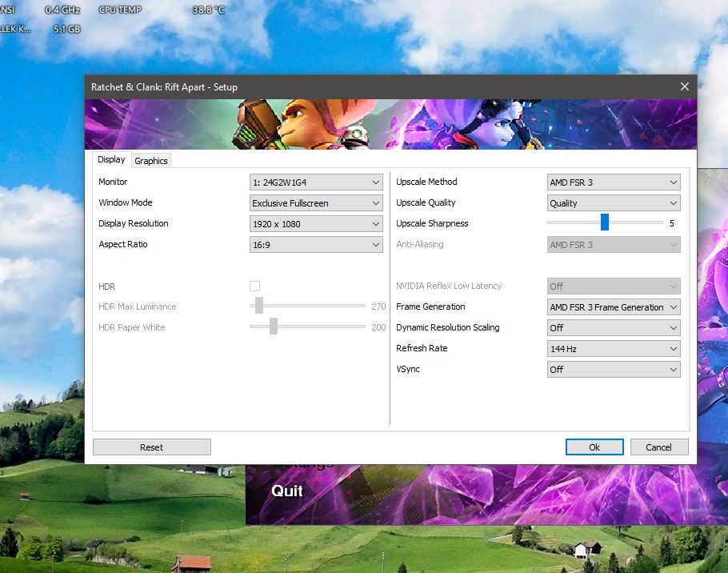Image resolution: width=728 pixels, height=573 pixels.
Task: Open the Display Resolution dropdown
Action: tap(316, 224)
